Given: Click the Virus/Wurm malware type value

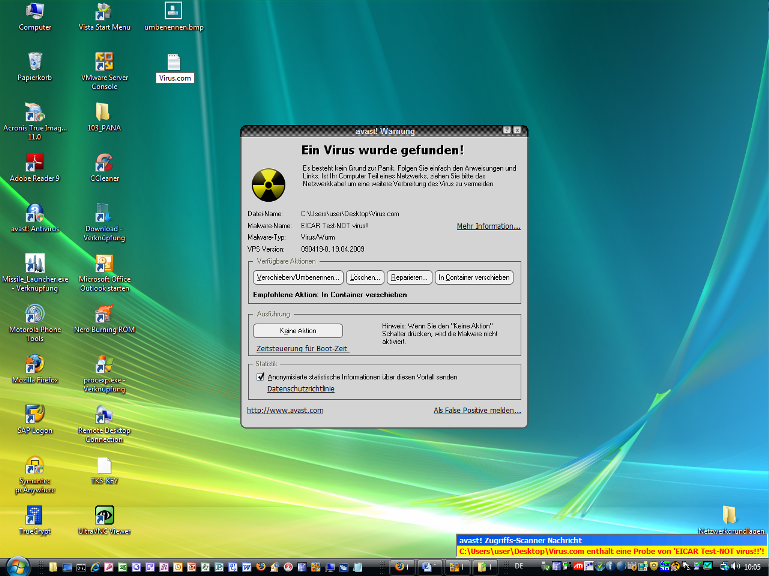Looking at the screenshot, I should [318, 237].
